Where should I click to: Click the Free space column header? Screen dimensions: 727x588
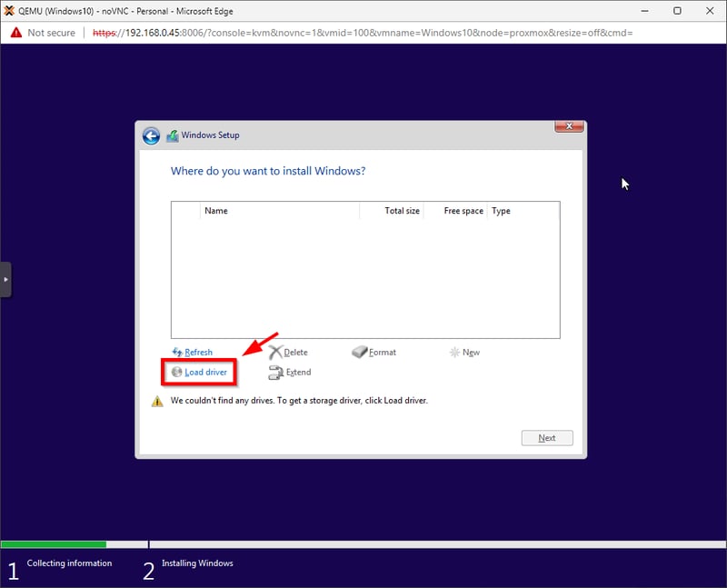463,211
